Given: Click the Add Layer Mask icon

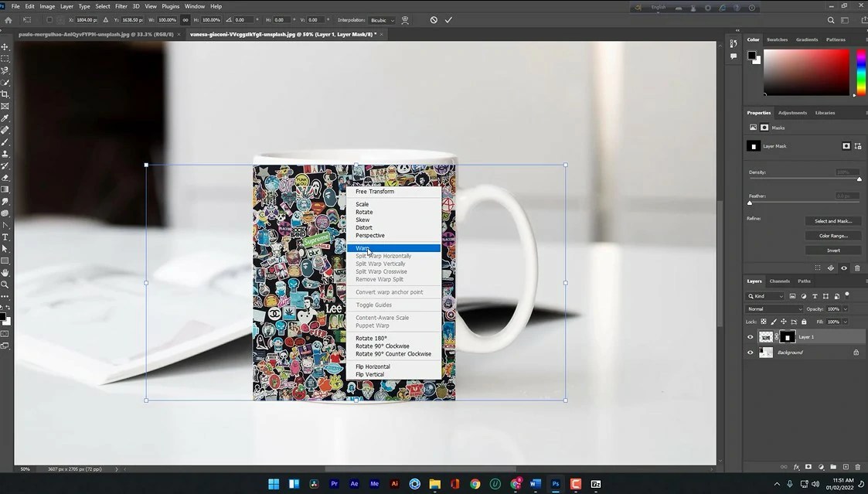Looking at the screenshot, I should (808, 467).
